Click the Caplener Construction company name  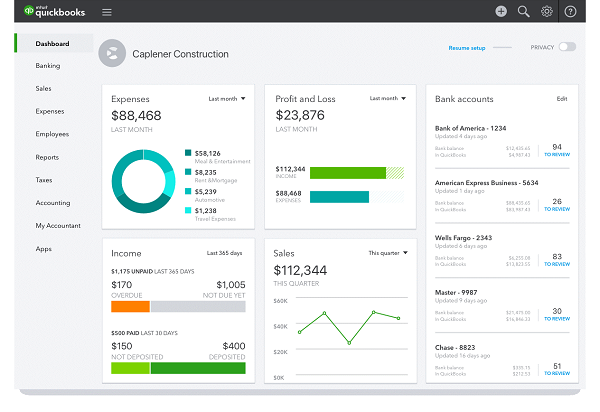[180, 54]
